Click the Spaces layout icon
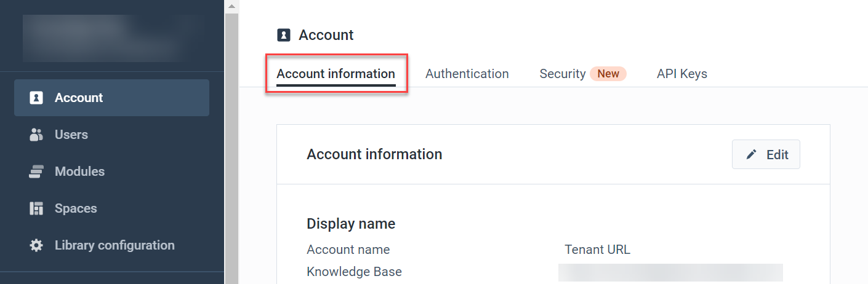Screen dimensions: 868x284 click(x=36, y=208)
